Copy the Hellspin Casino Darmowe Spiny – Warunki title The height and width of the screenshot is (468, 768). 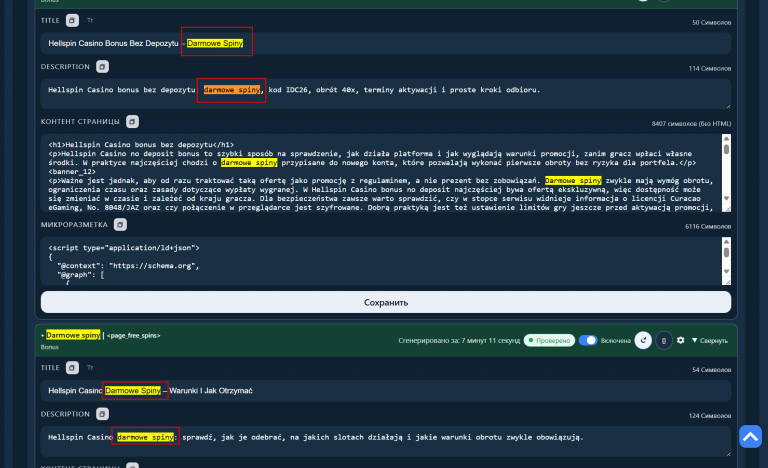coord(72,368)
